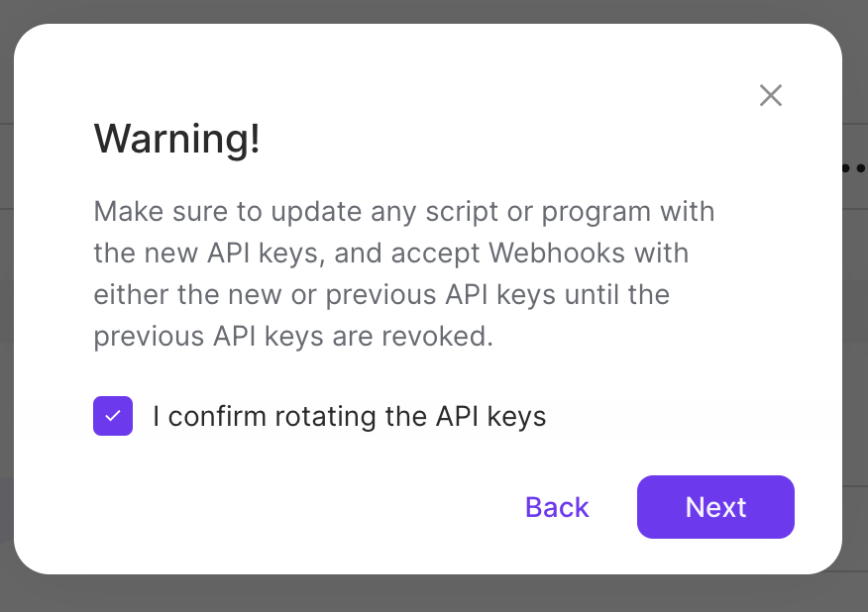The image size is (868, 612).
Task: Click the text 'previous API keys are revoked.'
Action: (292, 337)
